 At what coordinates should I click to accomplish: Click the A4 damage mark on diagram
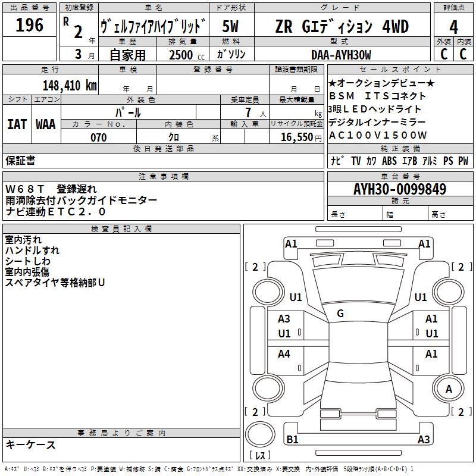(284, 354)
